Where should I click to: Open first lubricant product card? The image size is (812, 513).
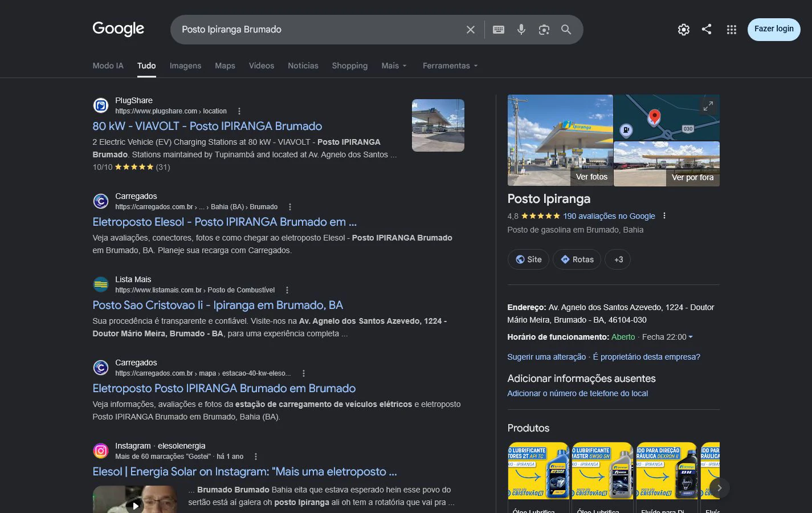pyautogui.click(x=538, y=478)
